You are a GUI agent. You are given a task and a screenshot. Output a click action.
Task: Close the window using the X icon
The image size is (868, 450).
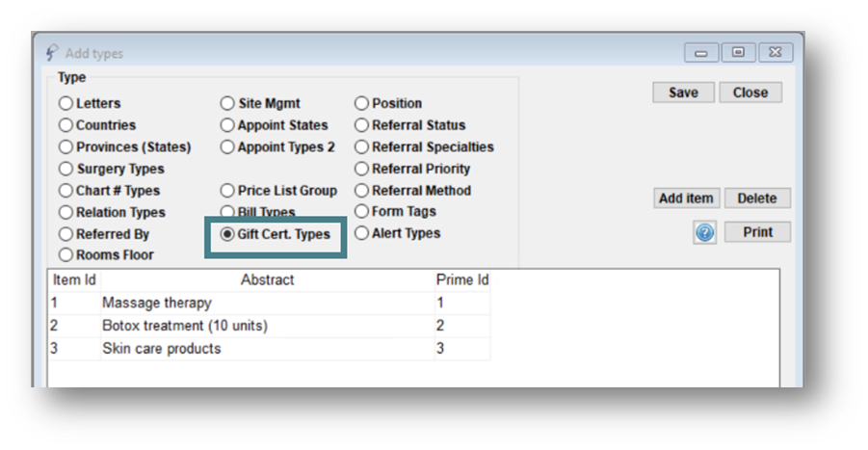[776, 53]
